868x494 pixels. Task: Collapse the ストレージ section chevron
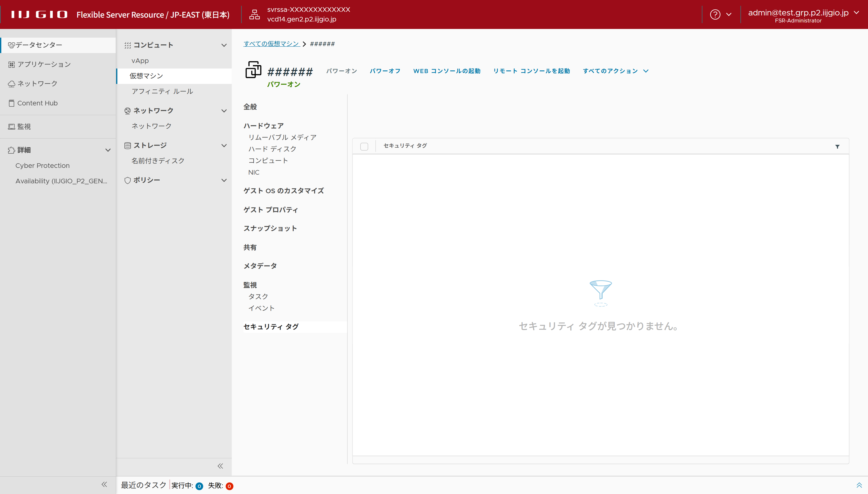224,145
